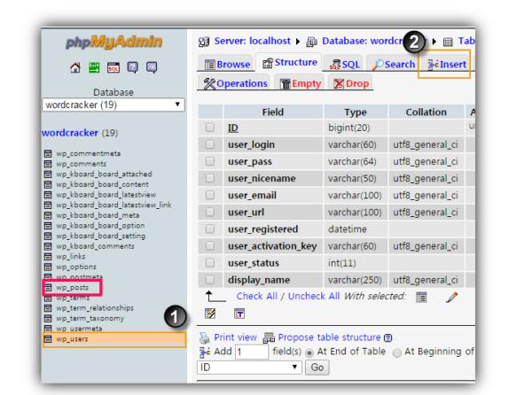The height and width of the screenshot is (395, 532).
Task: Click the fulltext icon below table
Action: point(239,314)
